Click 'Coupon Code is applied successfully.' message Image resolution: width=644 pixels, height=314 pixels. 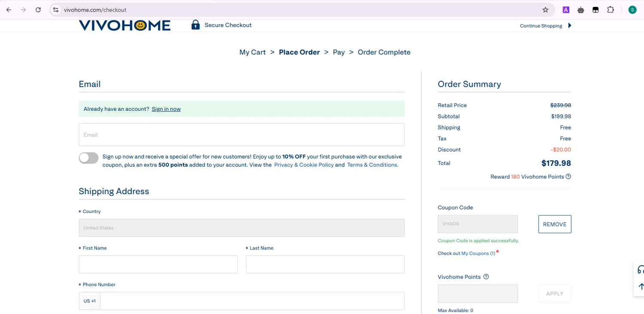(478, 241)
